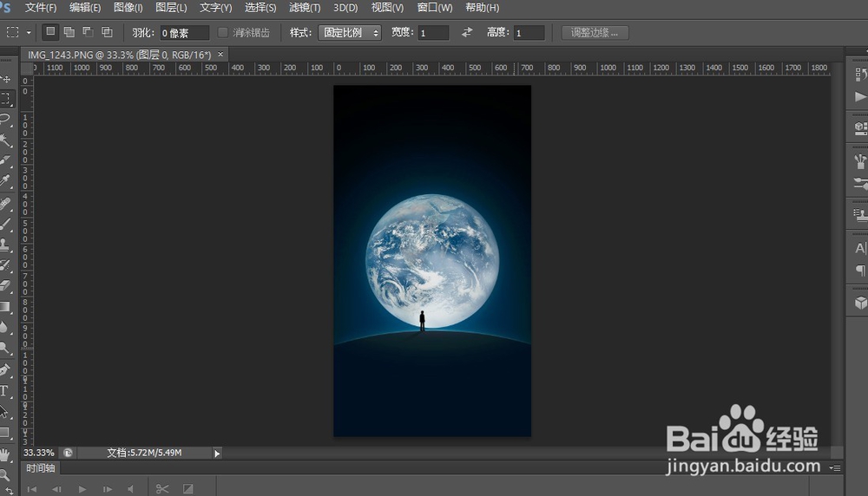
Task: Open the Character panel icon
Action: [860, 248]
